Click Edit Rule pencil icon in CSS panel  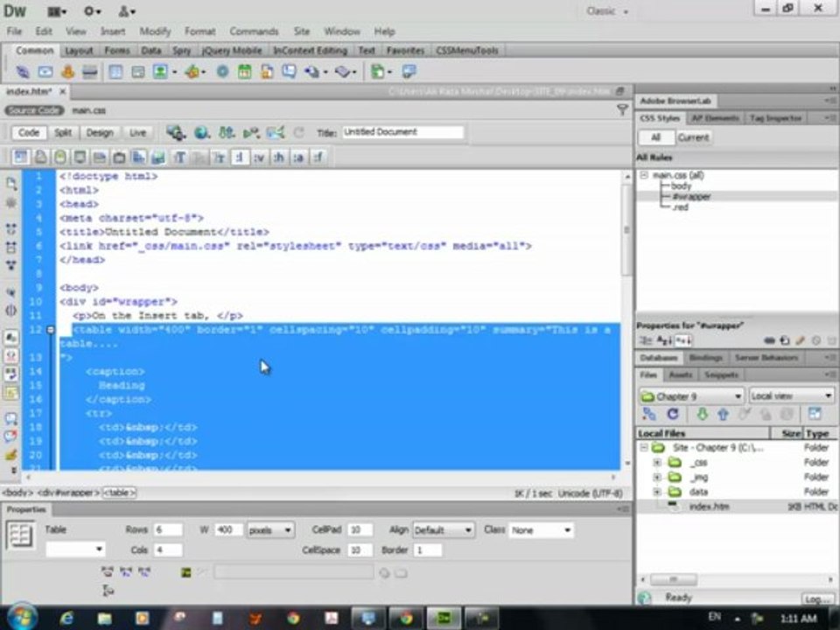pyautogui.click(x=799, y=340)
